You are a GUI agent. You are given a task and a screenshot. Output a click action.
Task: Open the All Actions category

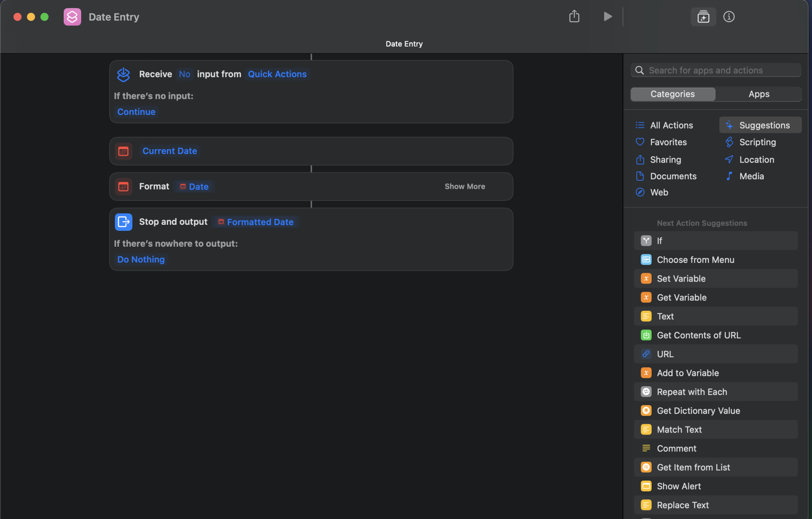(x=672, y=125)
